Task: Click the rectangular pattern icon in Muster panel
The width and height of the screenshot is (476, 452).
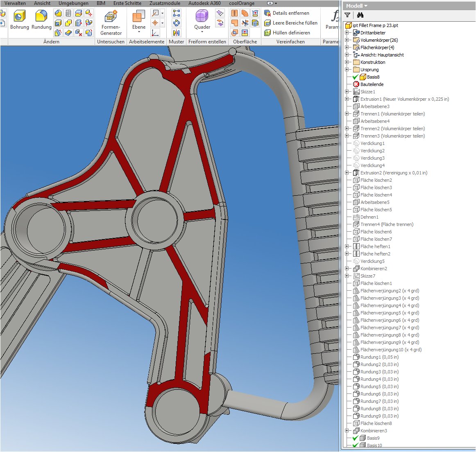Action: click(177, 13)
